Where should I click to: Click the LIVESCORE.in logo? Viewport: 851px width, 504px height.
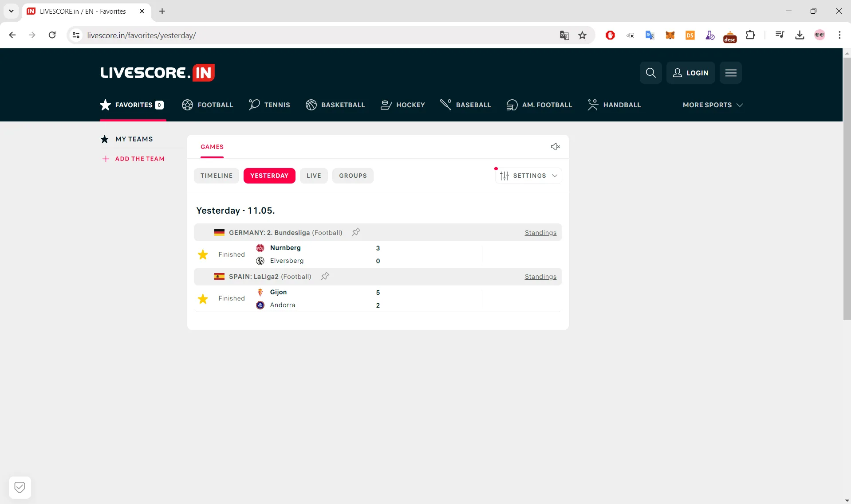point(158,73)
